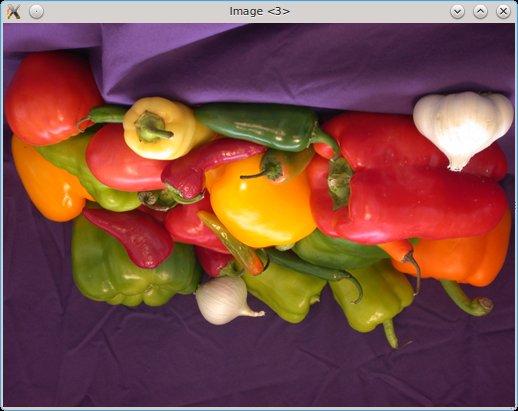The width and height of the screenshot is (518, 411).
Task: Toggle the round pin-on-all-desktops button
Action: pos(36,12)
